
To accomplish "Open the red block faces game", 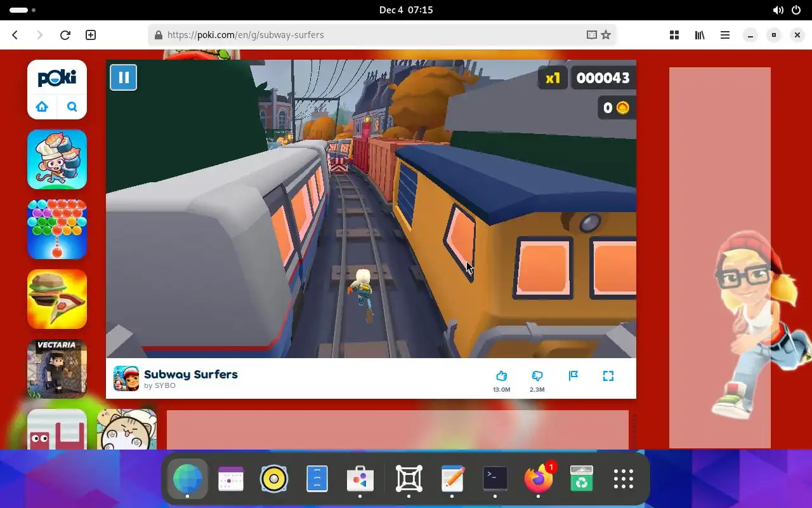I will coord(57,429).
